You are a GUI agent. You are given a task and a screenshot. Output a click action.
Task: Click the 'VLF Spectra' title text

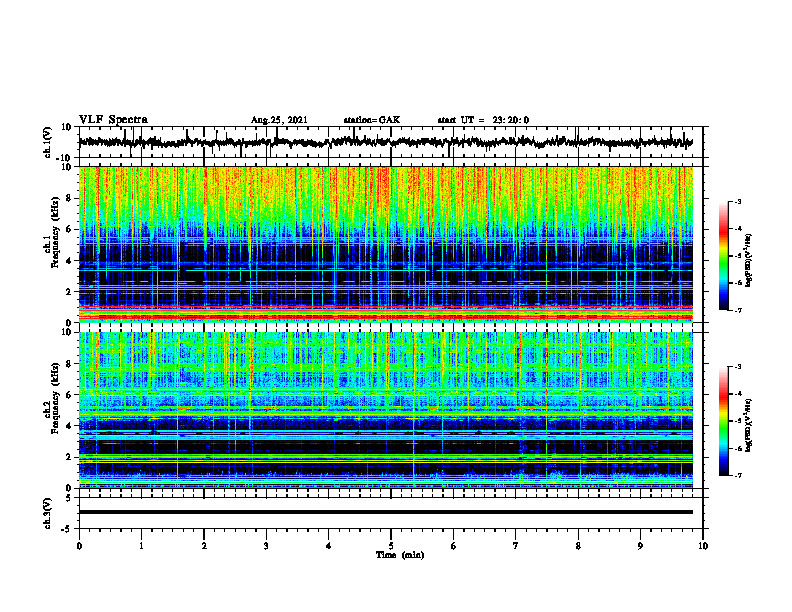pos(113,120)
